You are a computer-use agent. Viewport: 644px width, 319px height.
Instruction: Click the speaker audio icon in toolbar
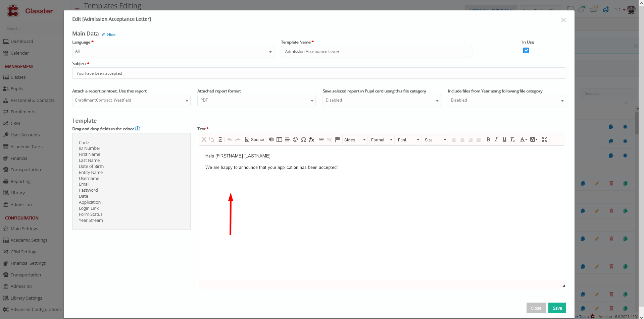point(271,139)
